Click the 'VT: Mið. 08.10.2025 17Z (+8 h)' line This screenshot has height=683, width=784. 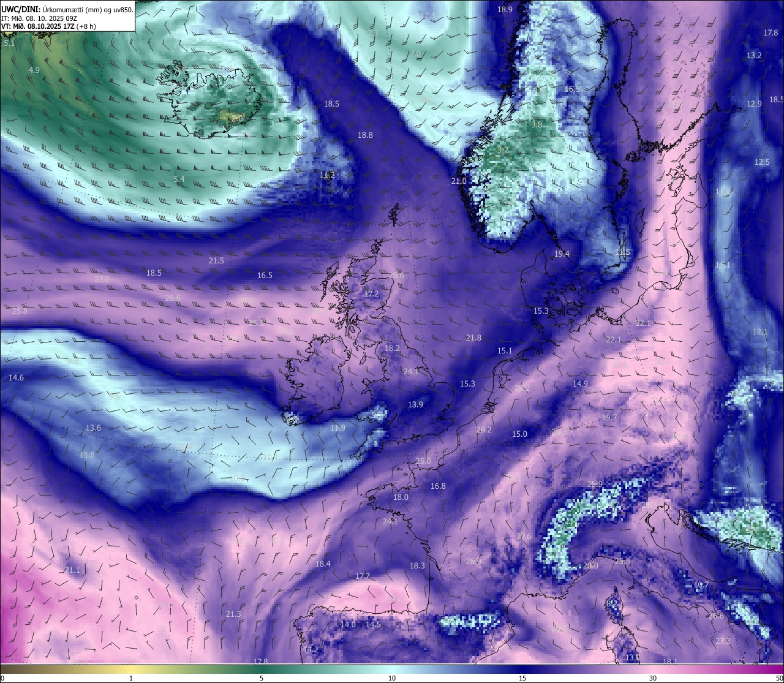point(48,26)
